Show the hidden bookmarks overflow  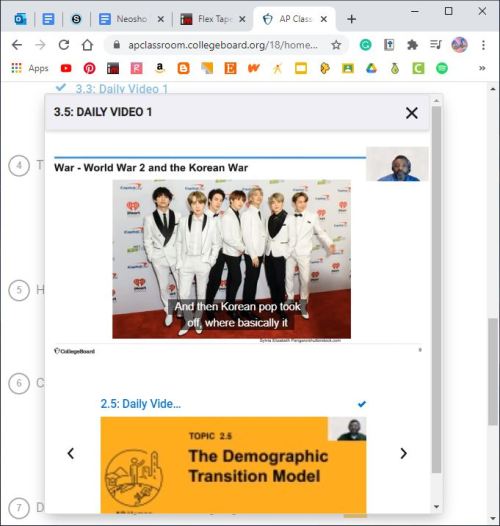click(x=482, y=68)
